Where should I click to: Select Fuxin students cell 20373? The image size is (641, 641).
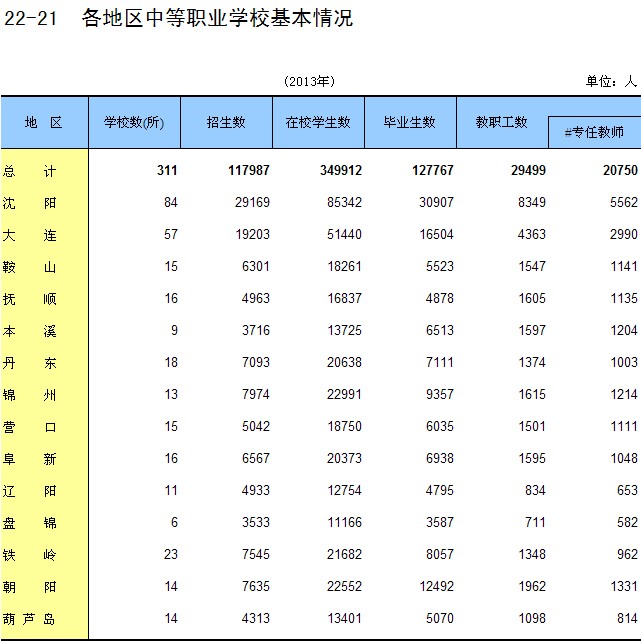(344, 458)
